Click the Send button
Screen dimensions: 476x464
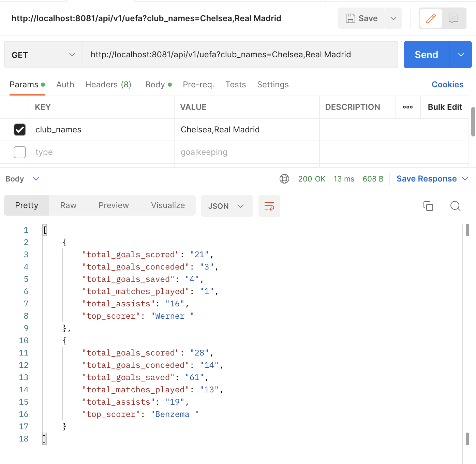[426, 55]
